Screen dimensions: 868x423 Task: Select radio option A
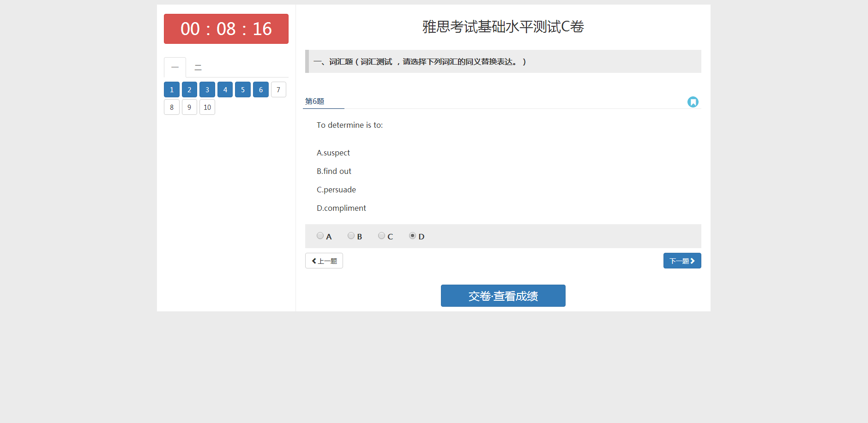(320, 236)
